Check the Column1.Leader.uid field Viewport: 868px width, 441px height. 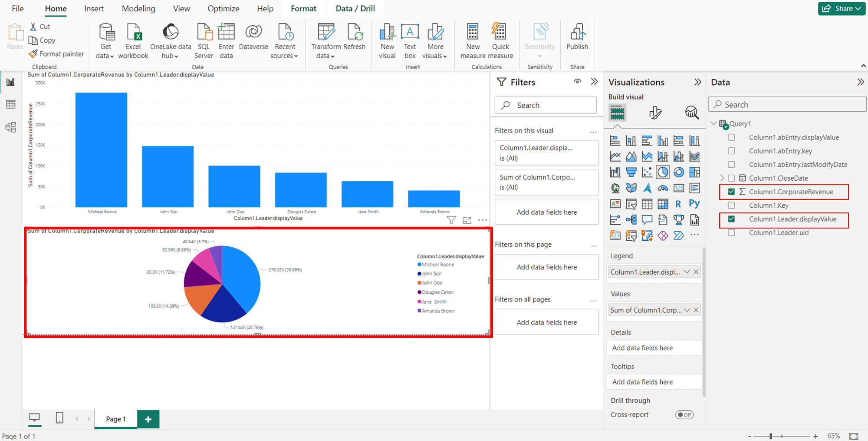coord(731,232)
